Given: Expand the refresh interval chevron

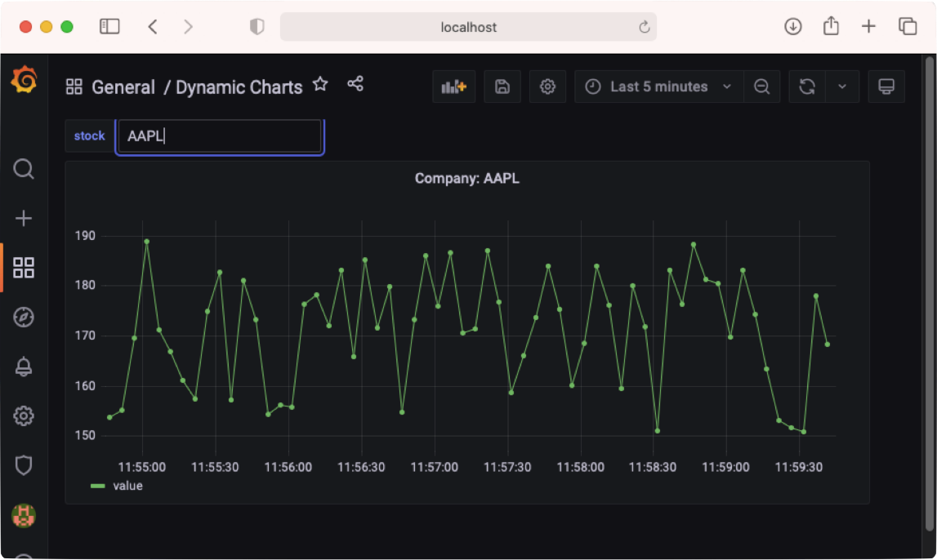Looking at the screenshot, I should click(x=843, y=87).
